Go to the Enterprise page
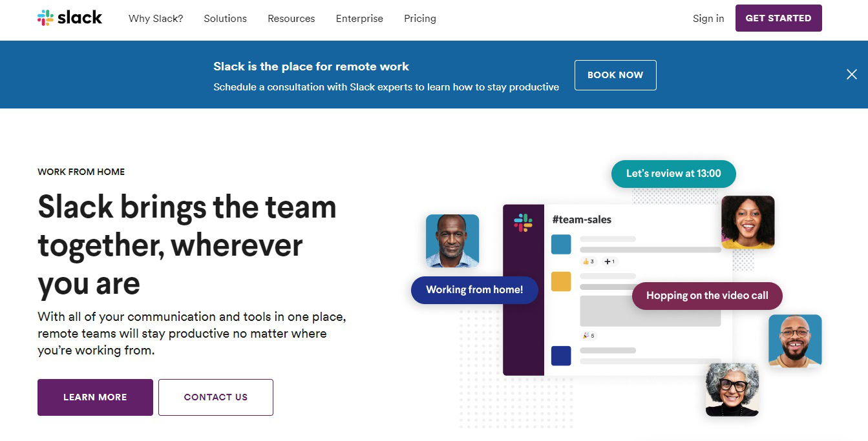Image resolution: width=868 pixels, height=441 pixels. pyautogui.click(x=359, y=19)
